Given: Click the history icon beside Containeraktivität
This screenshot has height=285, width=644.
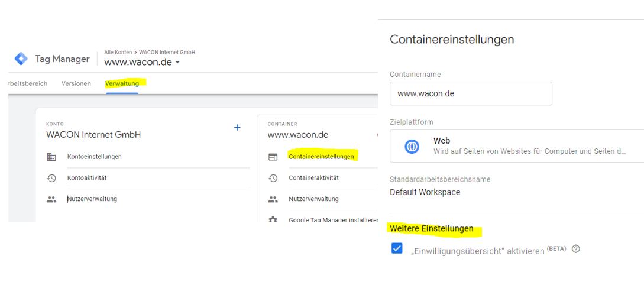Looking at the screenshot, I should (x=273, y=178).
